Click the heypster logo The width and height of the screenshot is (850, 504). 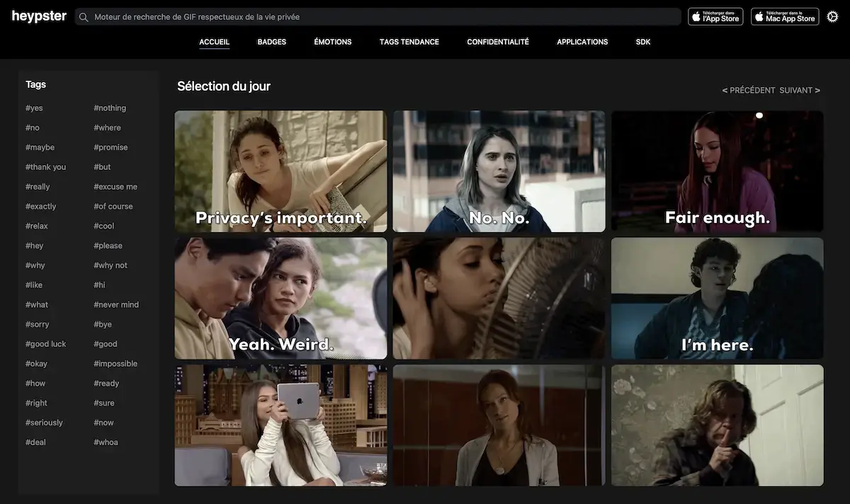point(39,16)
